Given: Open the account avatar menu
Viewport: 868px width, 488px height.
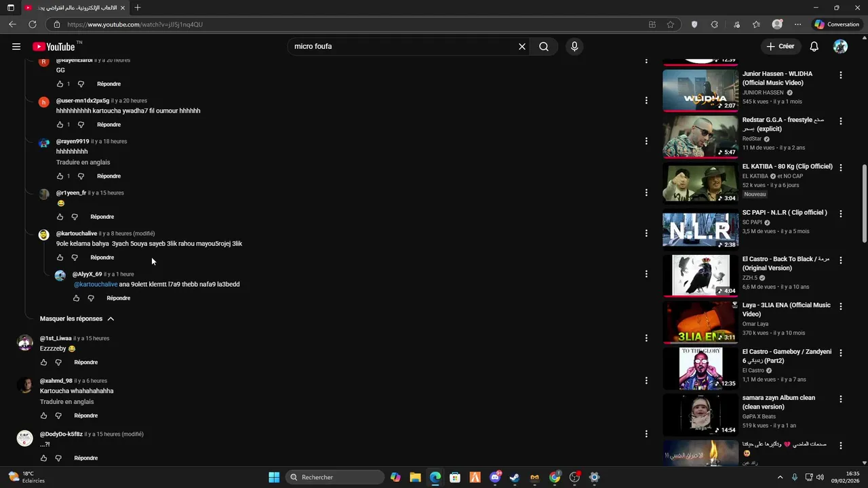Looking at the screenshot, I should point(840,47).
